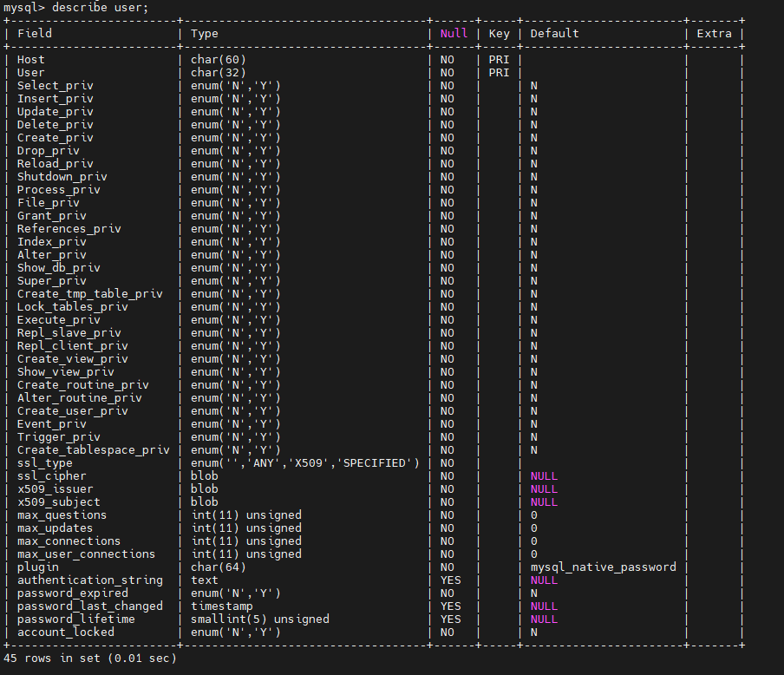Select the 'Create_tablespace_priv' field

(x=94, y=449)
